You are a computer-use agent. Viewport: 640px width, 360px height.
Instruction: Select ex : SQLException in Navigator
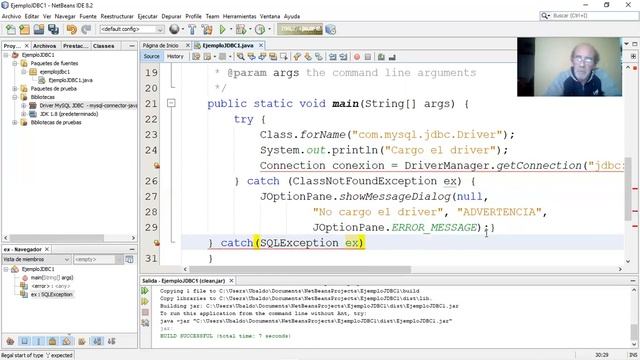click(x=52, y=294)
